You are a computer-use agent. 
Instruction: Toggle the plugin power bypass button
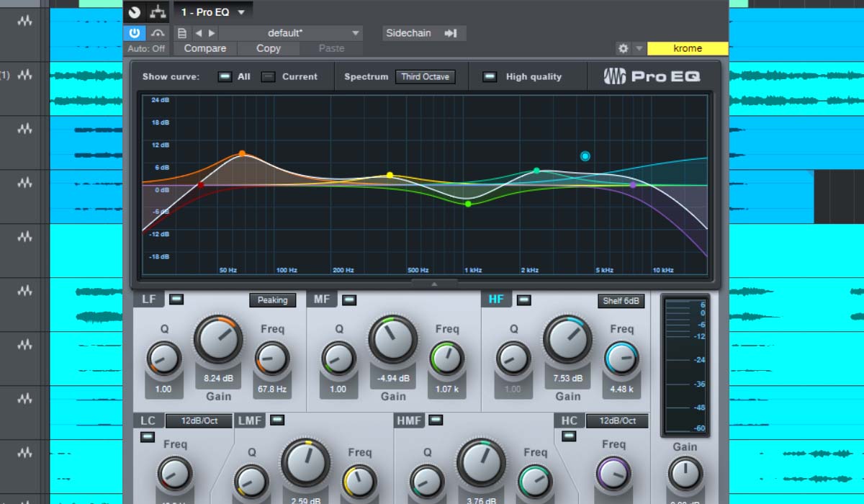[134, 32]
